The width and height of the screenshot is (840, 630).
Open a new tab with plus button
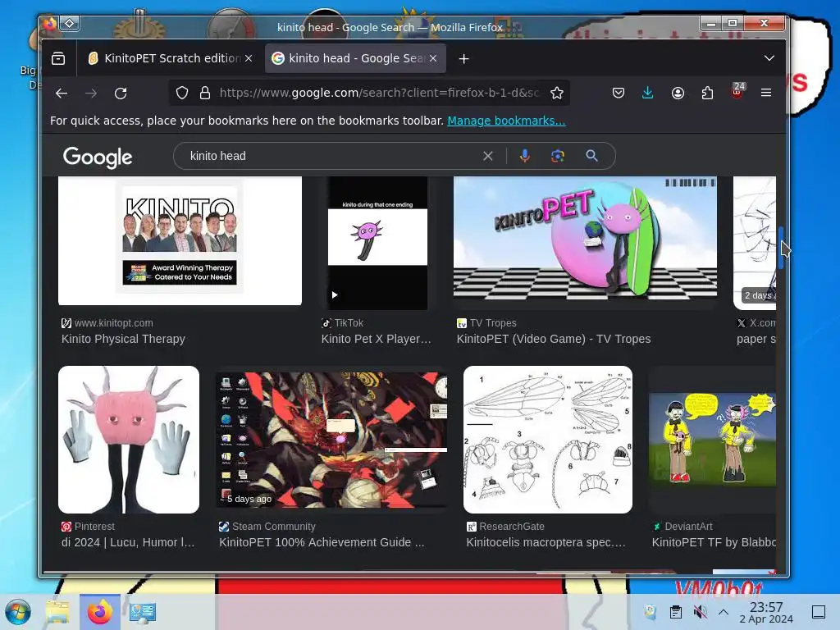pos(464,59)
